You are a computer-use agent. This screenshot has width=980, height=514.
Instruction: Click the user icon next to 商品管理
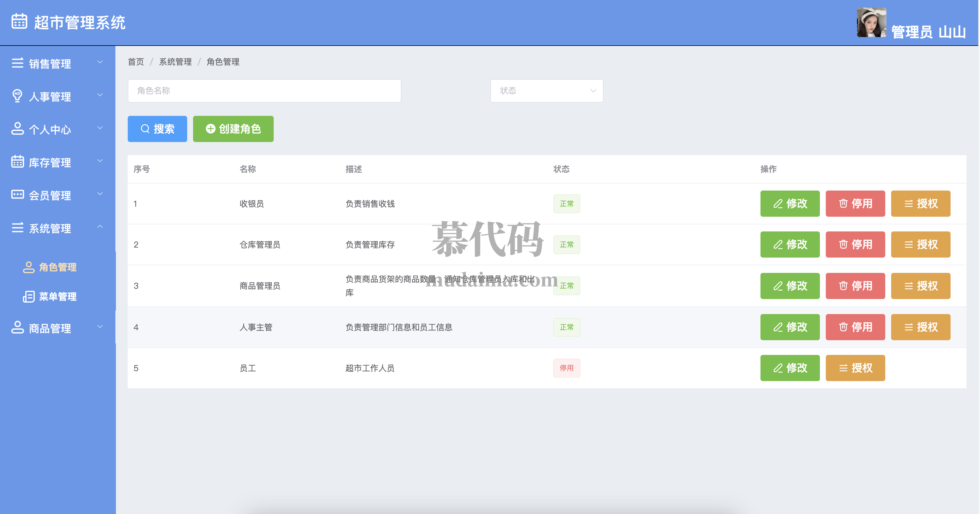17,327
